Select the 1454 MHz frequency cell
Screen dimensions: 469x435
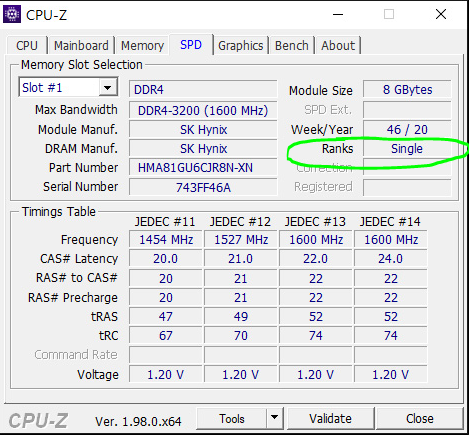(x=166, y=240)
